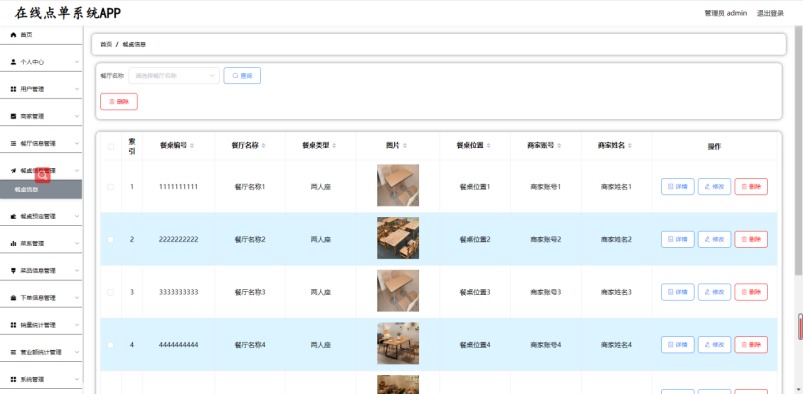Click 删除 for 餐厅名称3 row
The height and width of the screenshot is (394, 803).
tap(751, 292)
